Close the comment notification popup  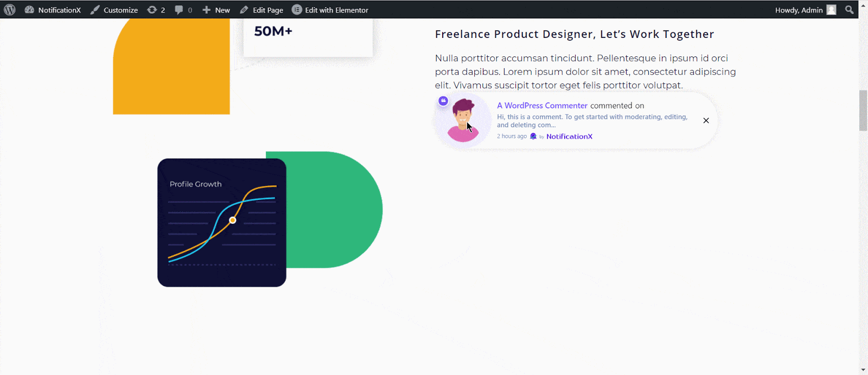coord(706,120)
